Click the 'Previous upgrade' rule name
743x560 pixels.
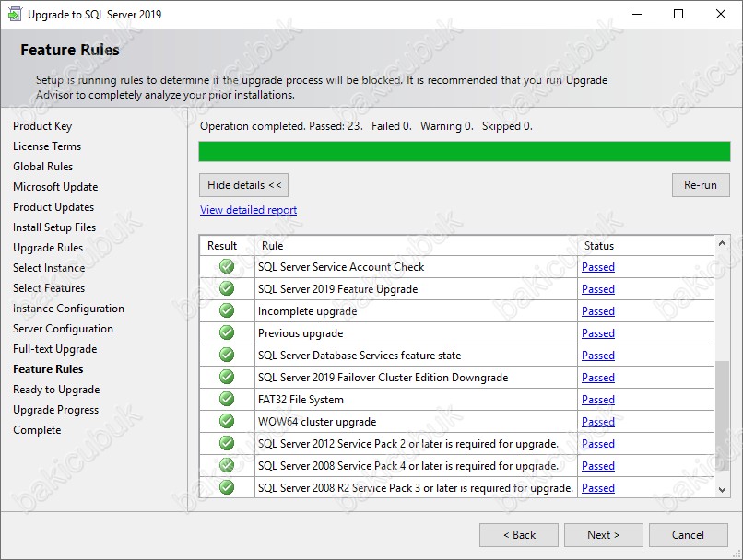point(301,333)
